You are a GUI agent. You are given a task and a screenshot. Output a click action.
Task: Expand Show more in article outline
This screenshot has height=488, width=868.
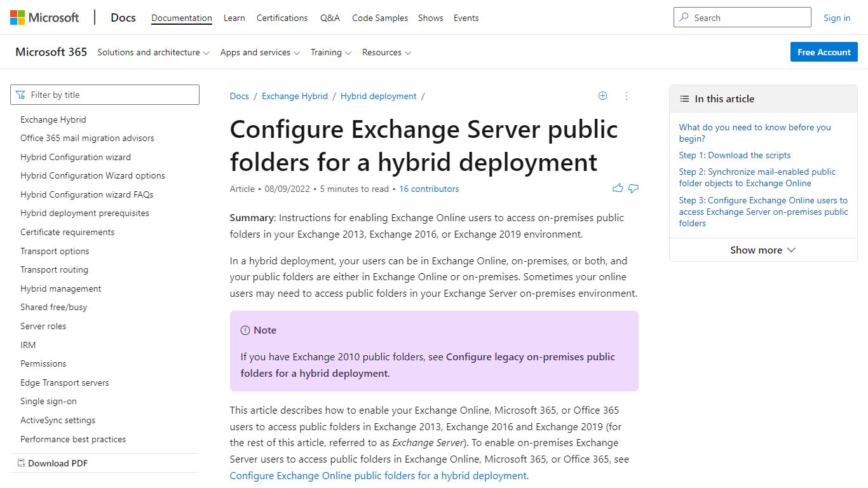(x=763, y=250)
